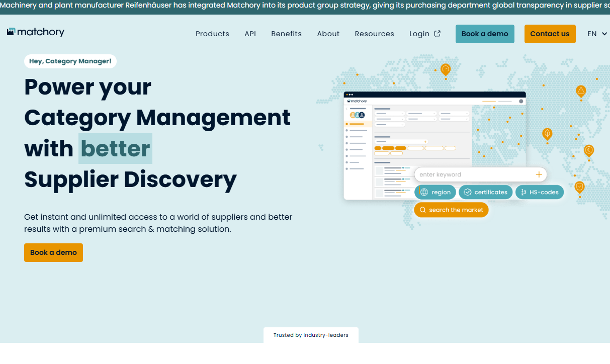Select the certificates filter chip
This screenshot has height=364, width=610.
[x=485, y=192]
